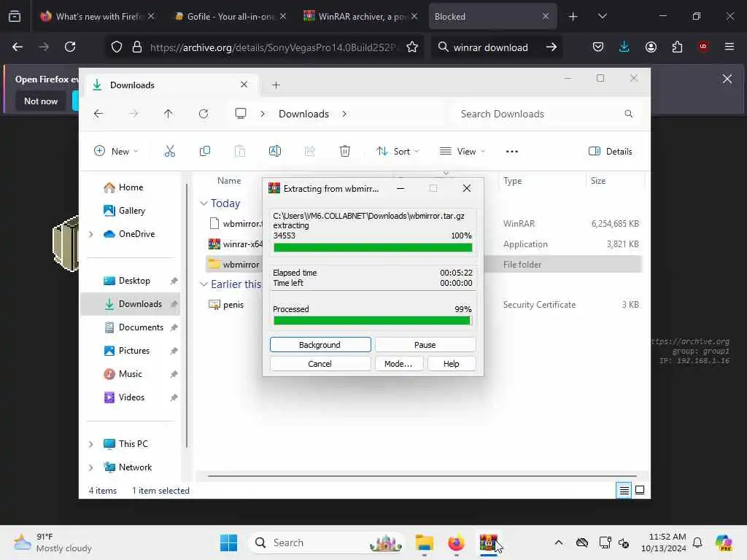747x560 pixels.
Task: Click Firefox taskbar icon
Action: 457,542
